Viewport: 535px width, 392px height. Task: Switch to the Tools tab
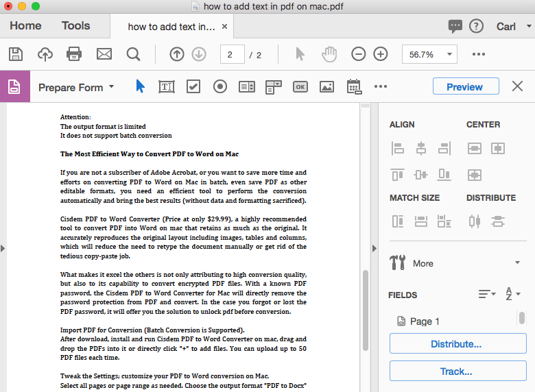[75, 26]
